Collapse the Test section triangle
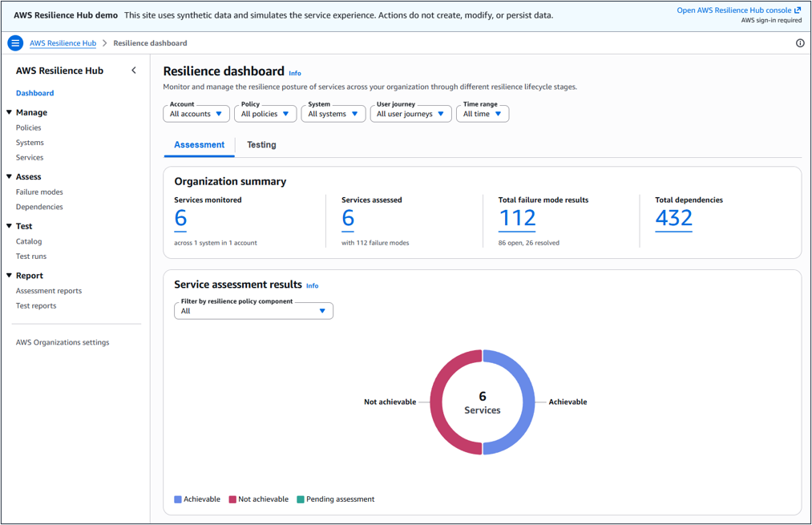 coord(10,226)
